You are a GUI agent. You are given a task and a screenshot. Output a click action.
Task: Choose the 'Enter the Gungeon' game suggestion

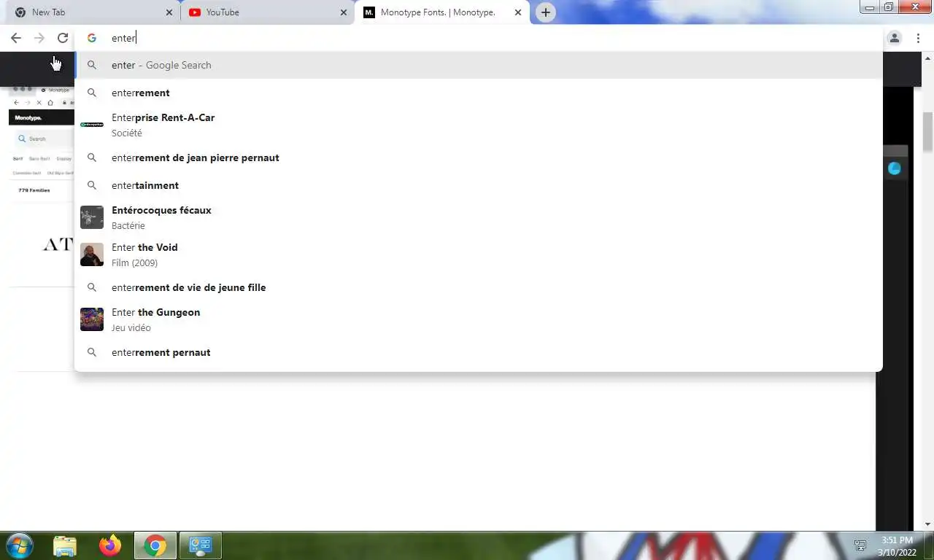coord(479,319)
